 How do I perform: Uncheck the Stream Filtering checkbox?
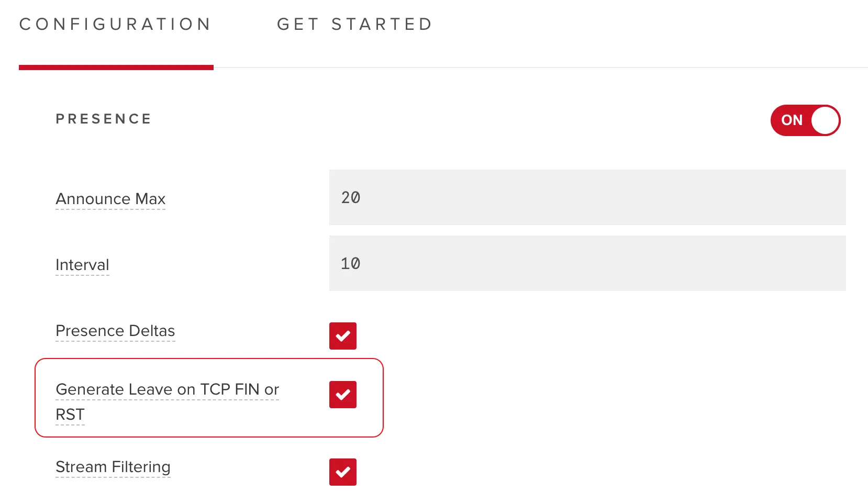(343, 472)
